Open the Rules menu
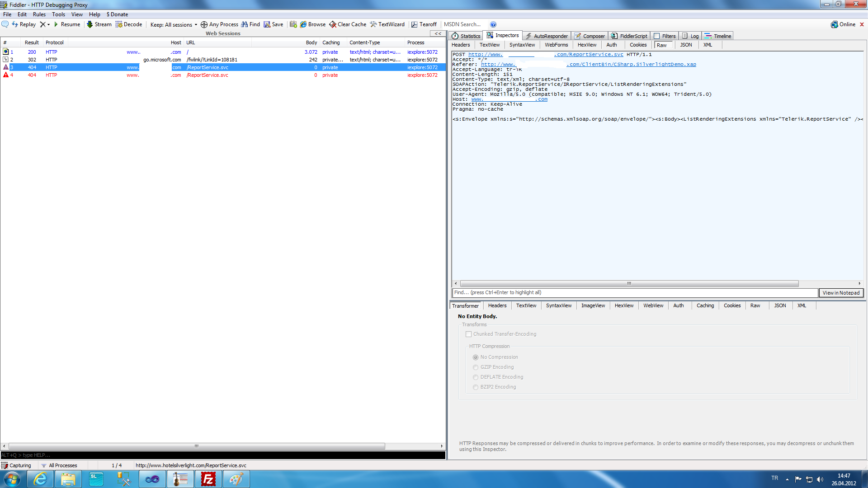 pos(39,14)
